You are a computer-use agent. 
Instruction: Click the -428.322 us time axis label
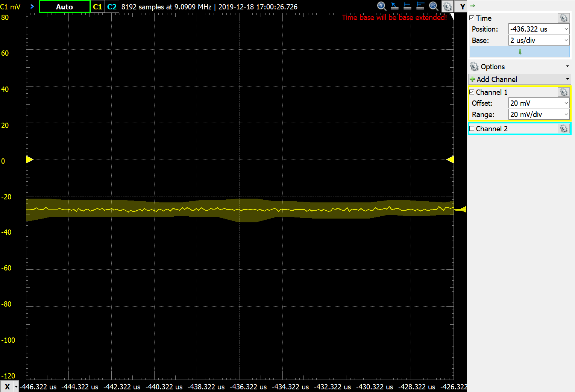417,387
